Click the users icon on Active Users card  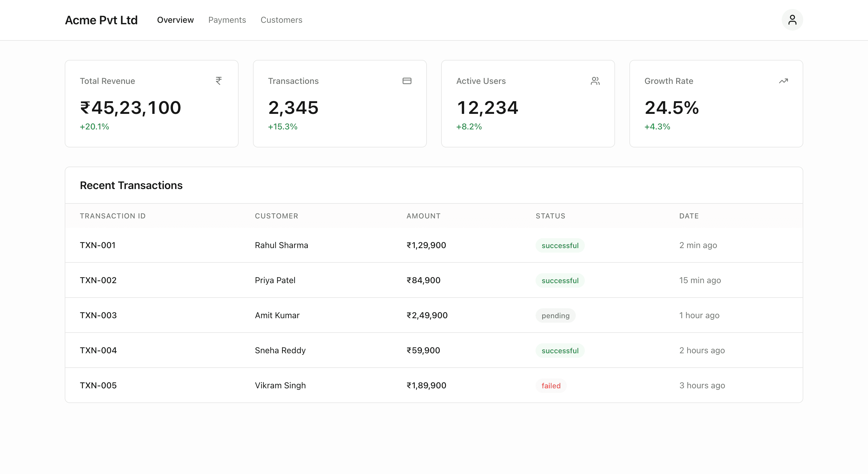pos(595,81)
